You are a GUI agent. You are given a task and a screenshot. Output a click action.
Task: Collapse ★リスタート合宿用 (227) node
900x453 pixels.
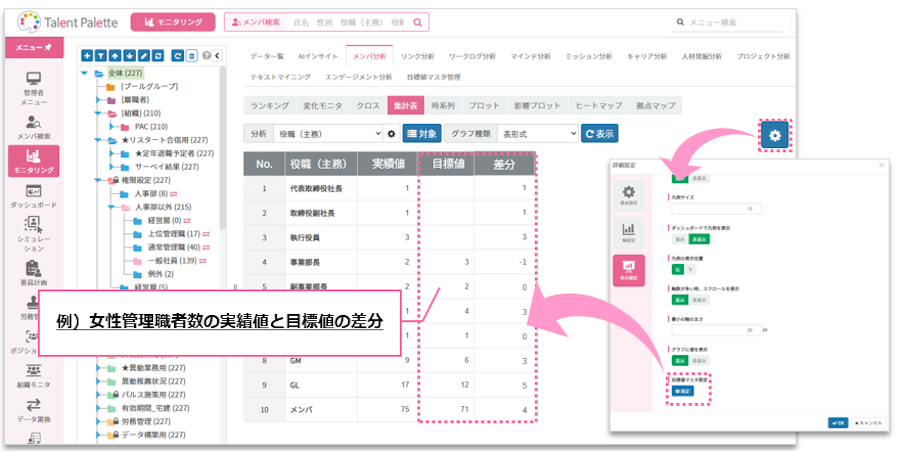[x=98, y=140]
